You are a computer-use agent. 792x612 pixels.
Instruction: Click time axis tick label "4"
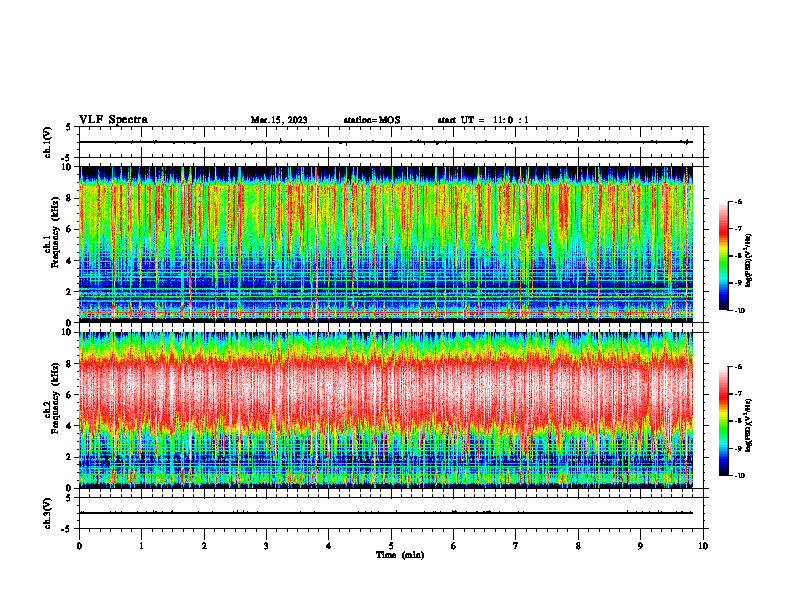(329, 546)
